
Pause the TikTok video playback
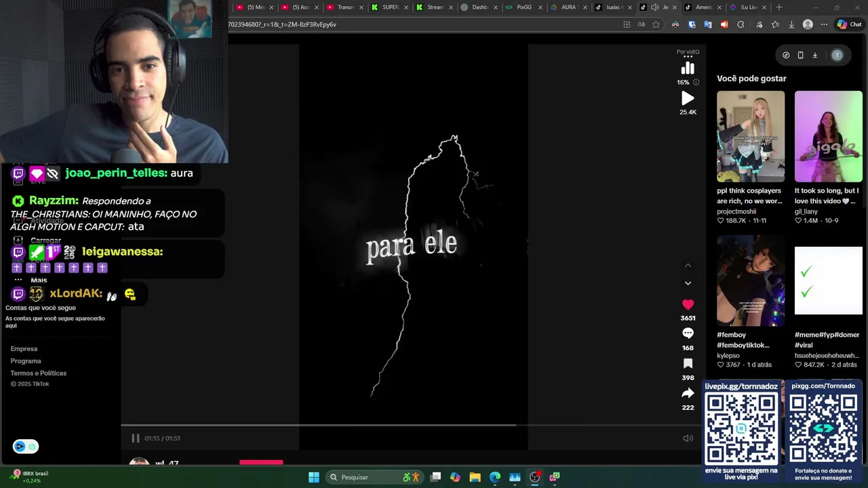[135, 438]
